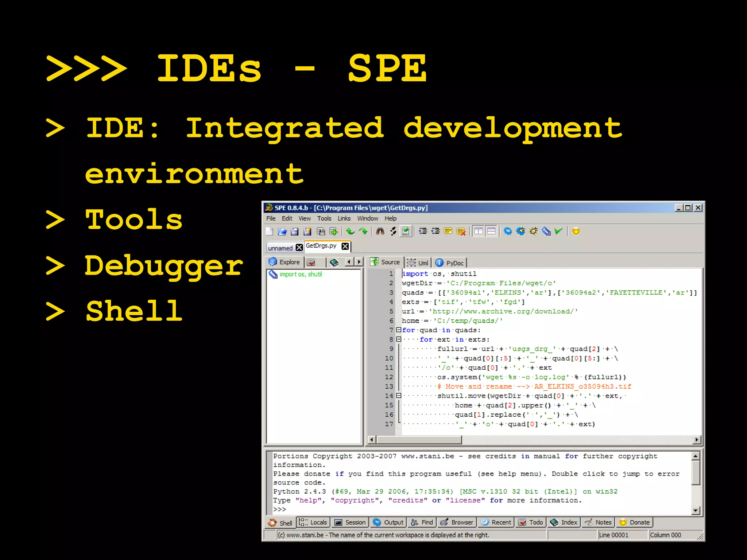747x560 pixels.
Task: Switch to the Uml tab
Action: pyautogui.click(x=418, y=262)
